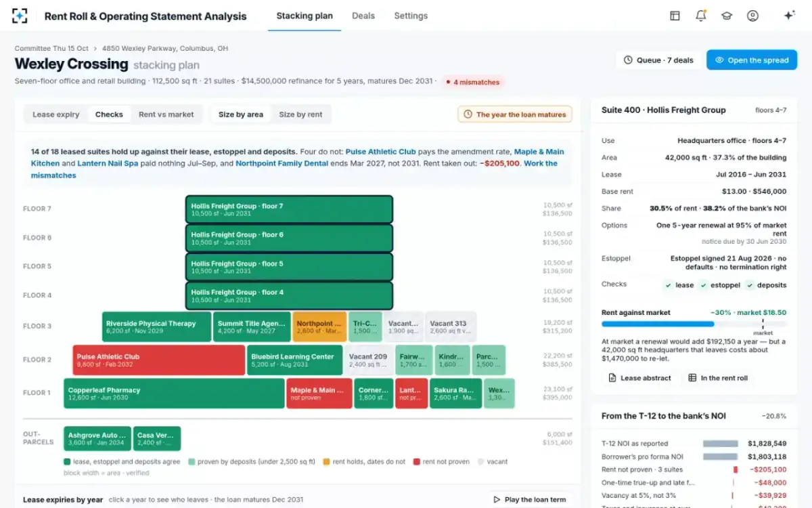Click the rent against market bar
Screen dimensions: 812x508
click(x=694, y=324)
